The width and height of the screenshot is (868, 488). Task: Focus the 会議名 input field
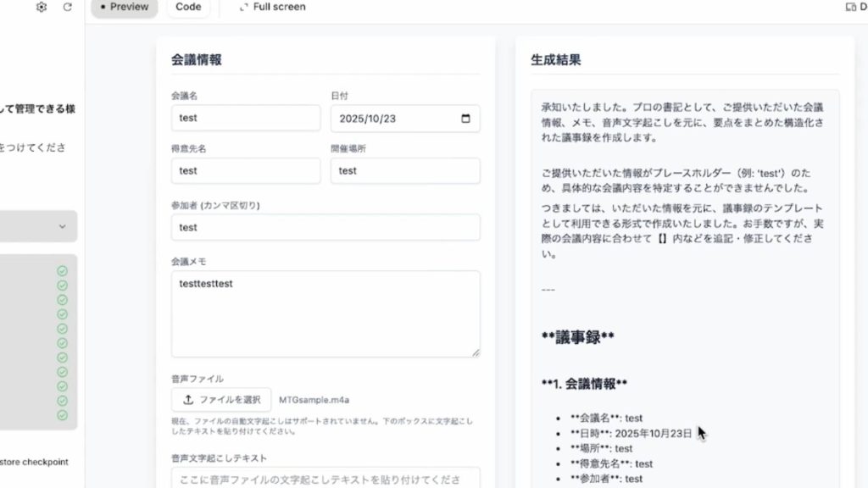click(246, 119)
